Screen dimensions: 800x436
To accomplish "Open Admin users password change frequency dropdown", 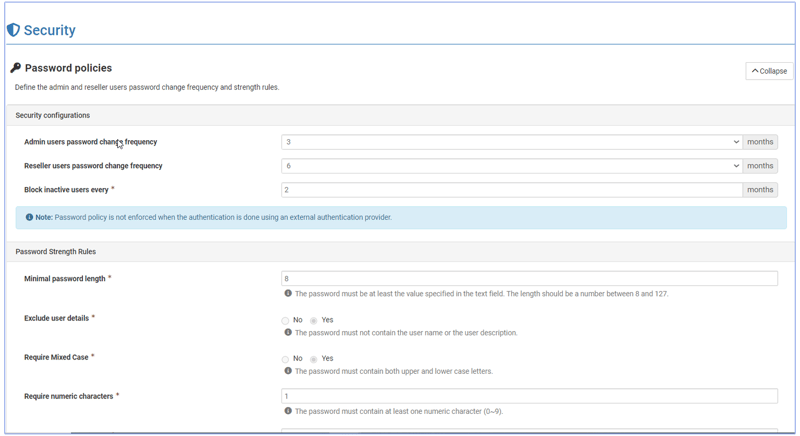I will pyautogui.click(x=511, y=142).
